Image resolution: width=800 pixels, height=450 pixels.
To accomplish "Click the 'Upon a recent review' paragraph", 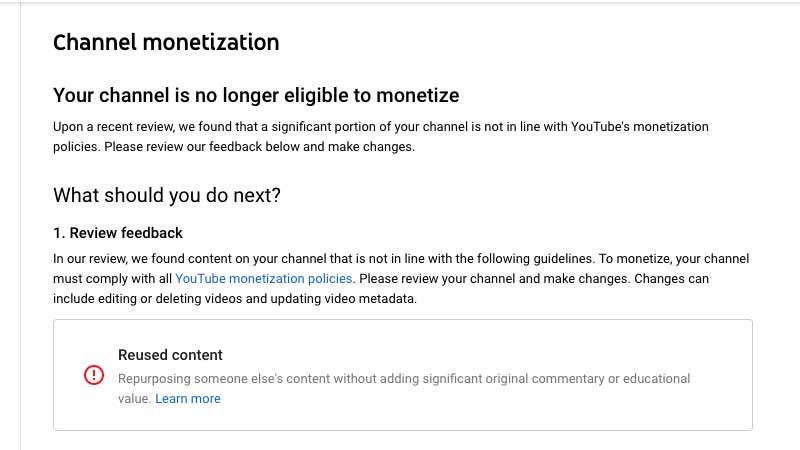I will coord(381,136).
